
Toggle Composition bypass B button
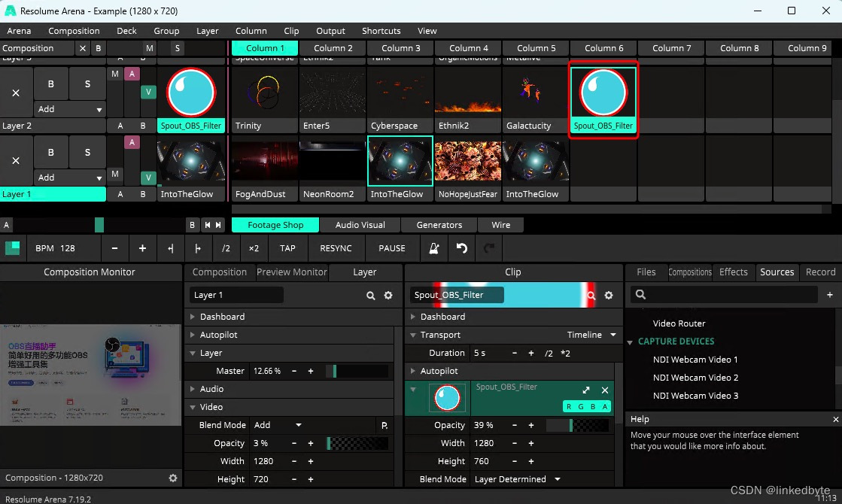tap(99, 48)
